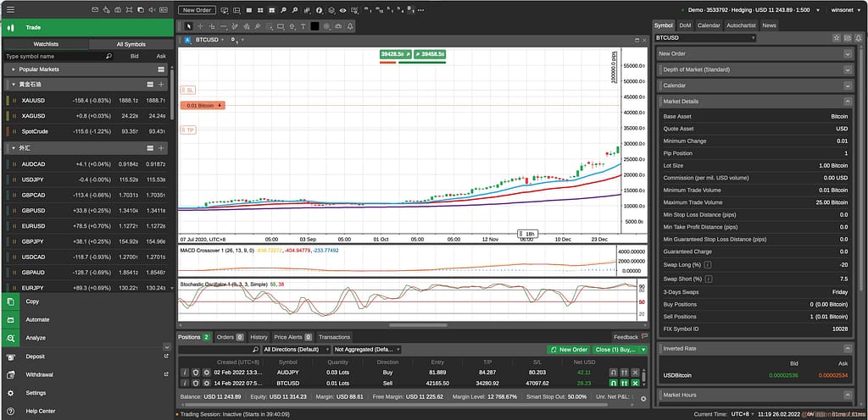Click the star favorite icon beside BTCUSD
868x420 pixels.
pyautogui.click(x=836, y=38)
